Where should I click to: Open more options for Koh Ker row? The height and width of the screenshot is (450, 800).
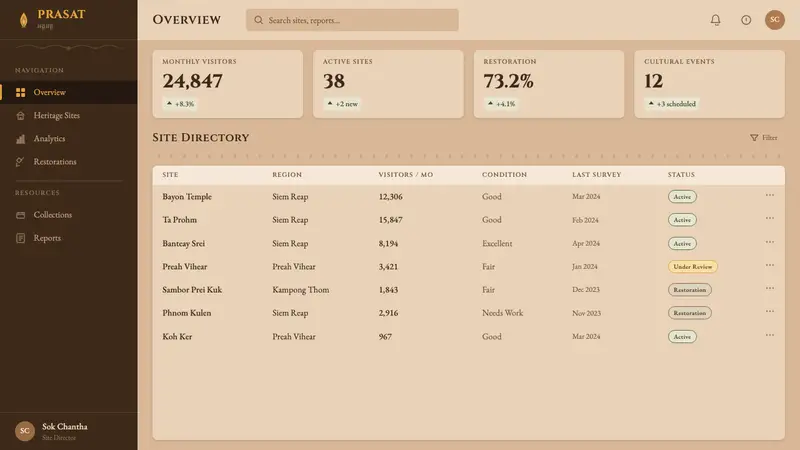click(x=769, y=335)
